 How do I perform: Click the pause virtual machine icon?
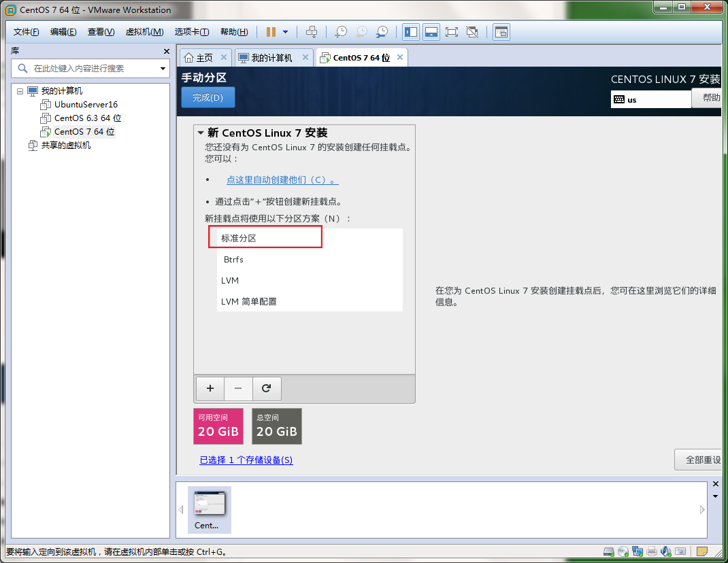pos(271,32)
